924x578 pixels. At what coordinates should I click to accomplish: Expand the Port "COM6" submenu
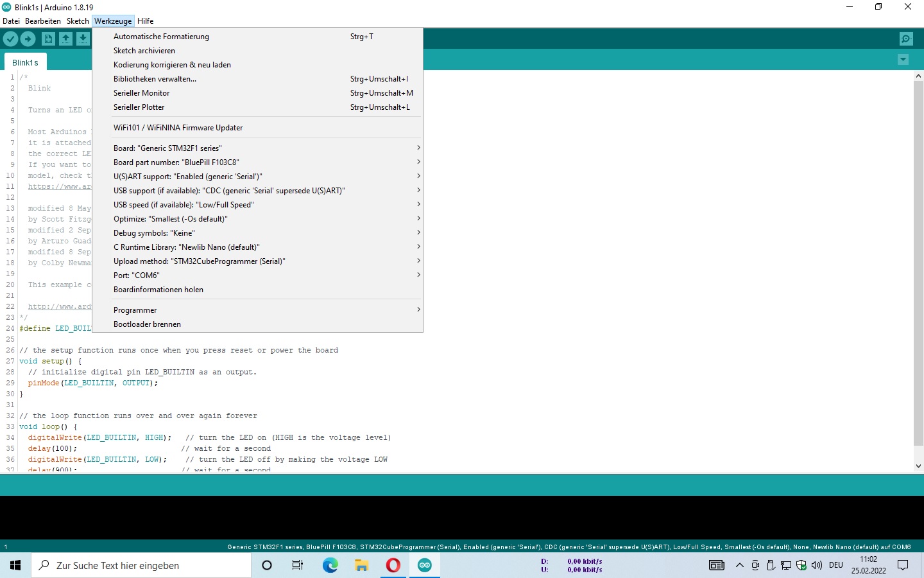point(257,276)
